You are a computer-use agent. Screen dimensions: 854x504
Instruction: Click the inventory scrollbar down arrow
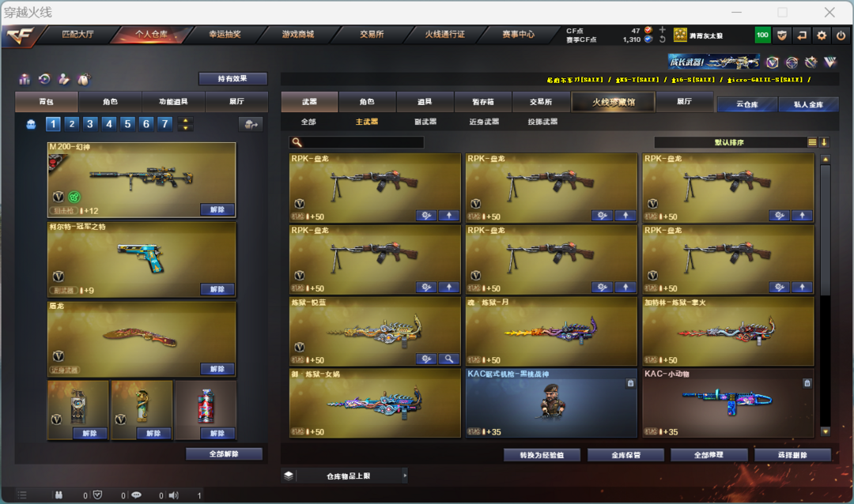point(826,431)
